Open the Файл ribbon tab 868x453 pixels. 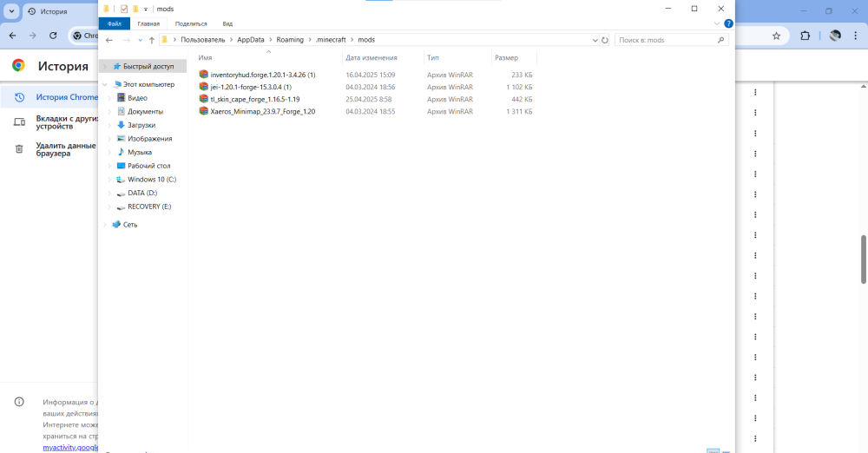pos(115,23)
